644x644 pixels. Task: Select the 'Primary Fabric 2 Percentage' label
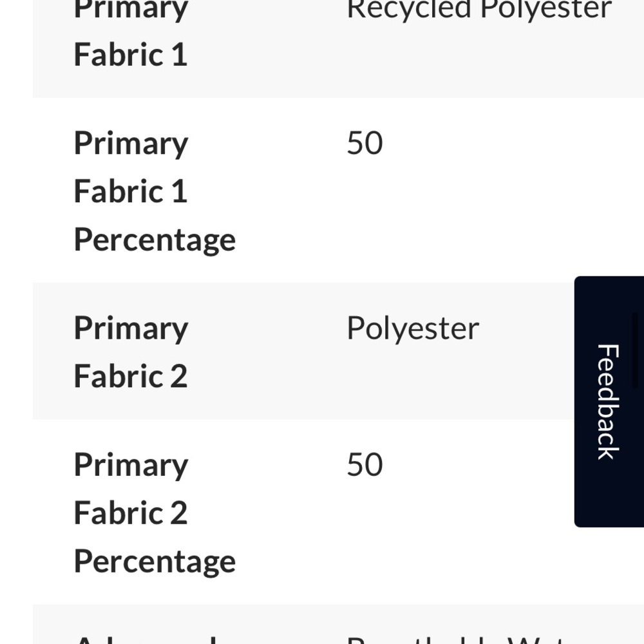click(155, 513)
